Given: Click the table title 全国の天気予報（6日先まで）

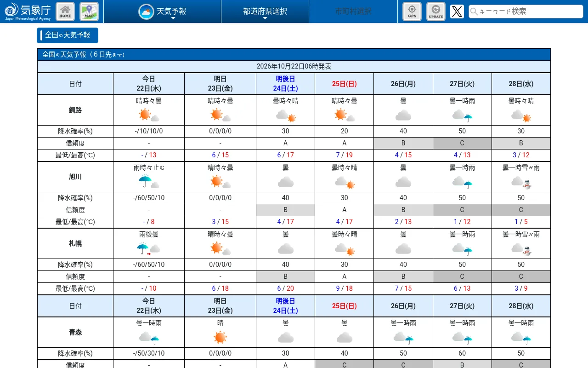Looking at the screenshot, I should (x=84, y=54).
